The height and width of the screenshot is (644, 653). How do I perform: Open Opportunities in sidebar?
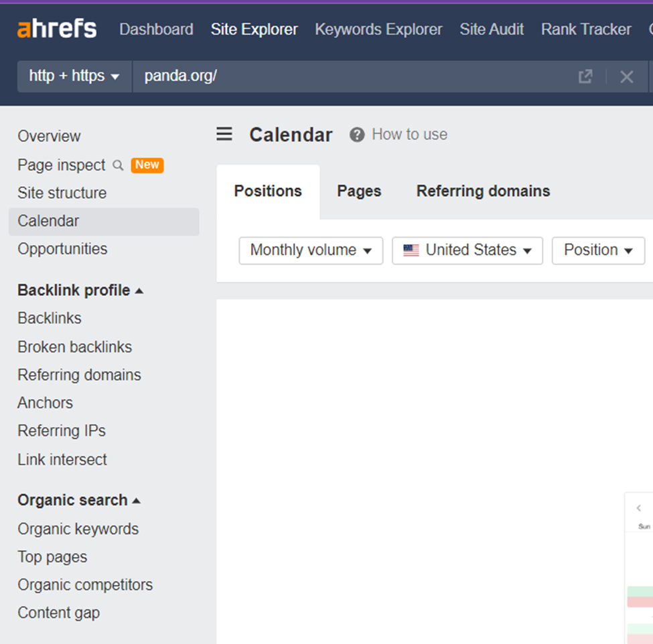62,249
